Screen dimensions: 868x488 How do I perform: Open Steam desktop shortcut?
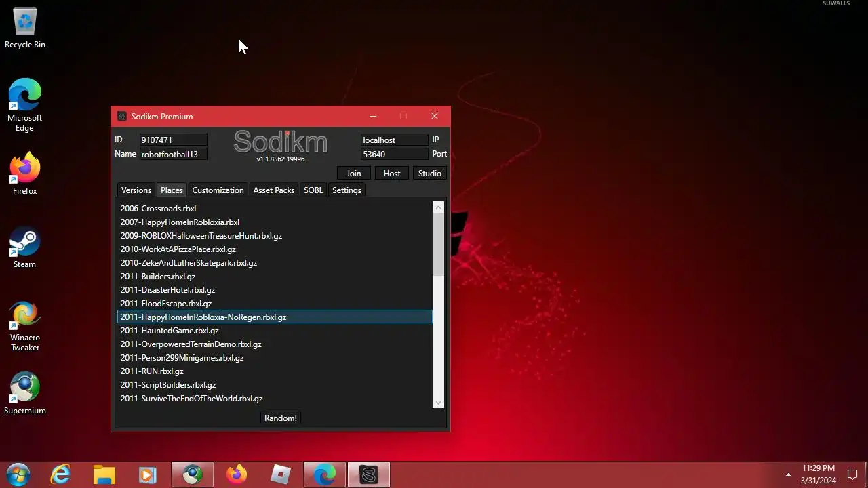click(25, 247)
